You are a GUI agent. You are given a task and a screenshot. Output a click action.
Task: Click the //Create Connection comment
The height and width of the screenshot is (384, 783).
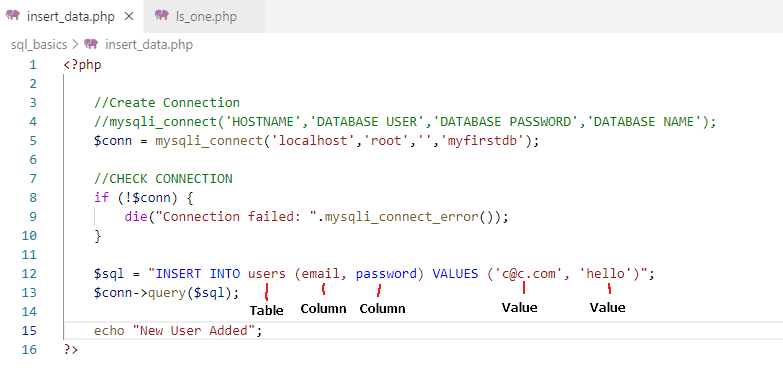pos(167,103)
